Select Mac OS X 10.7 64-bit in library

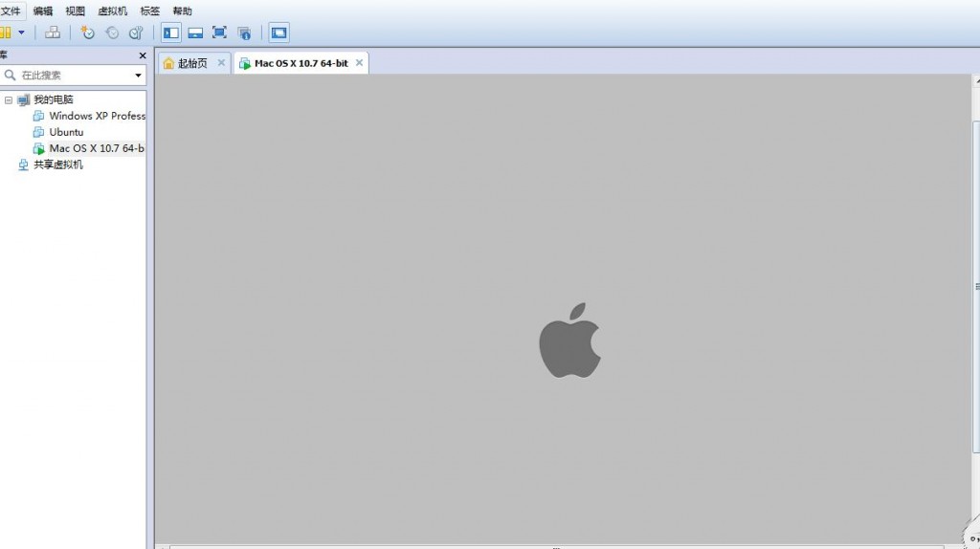[97, 148]
